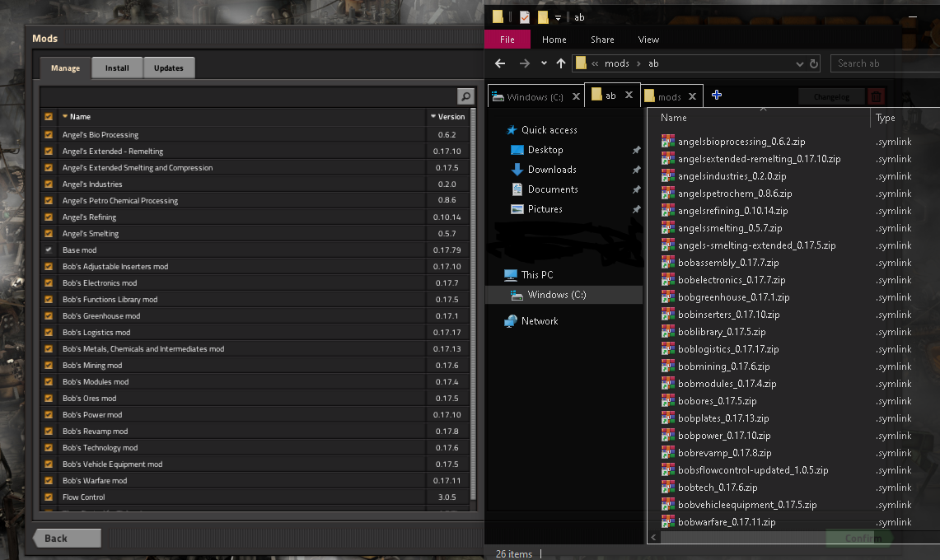Add a new Explorer tab with plus icon
The height and width of the screenshot is (560, 940).
tap(717, 95)
